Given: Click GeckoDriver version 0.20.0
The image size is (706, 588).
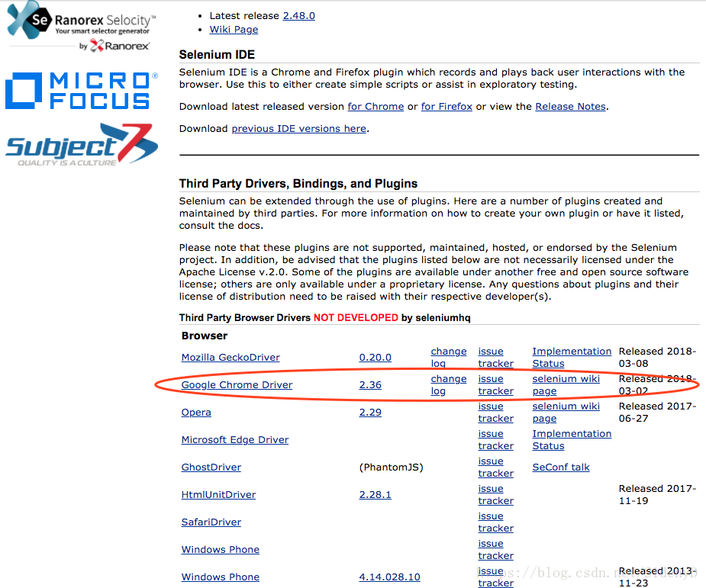Looking at the screenshot, I should pos(375,358).
